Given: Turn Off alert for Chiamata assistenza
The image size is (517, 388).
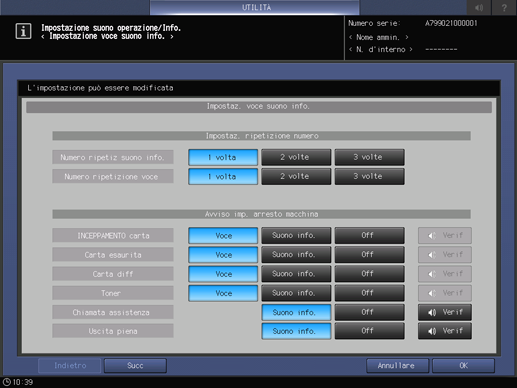Looking at the screenshot, I should (369, 312).
